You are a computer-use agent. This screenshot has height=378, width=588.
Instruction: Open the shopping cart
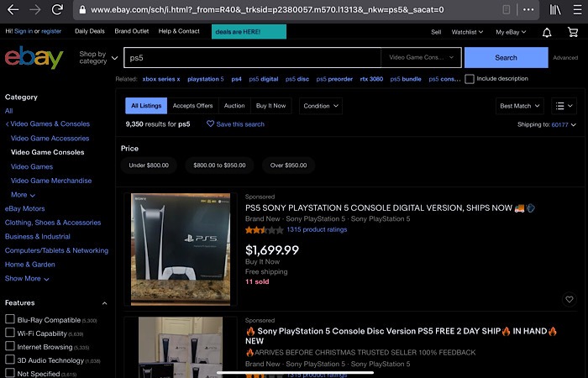tap(572, 32)
